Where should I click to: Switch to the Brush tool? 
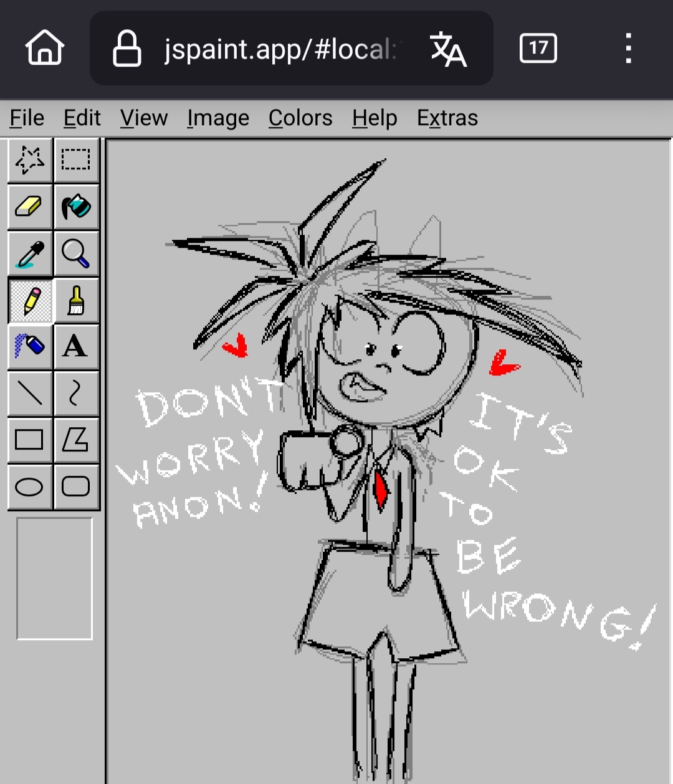(x=76, y=300)
